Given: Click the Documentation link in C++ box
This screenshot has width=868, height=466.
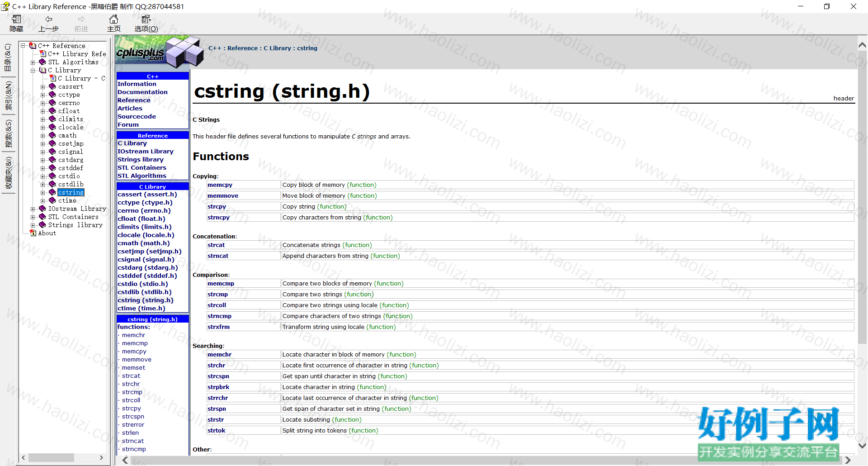Looking at the screenshot, I should tap(142, 92).
